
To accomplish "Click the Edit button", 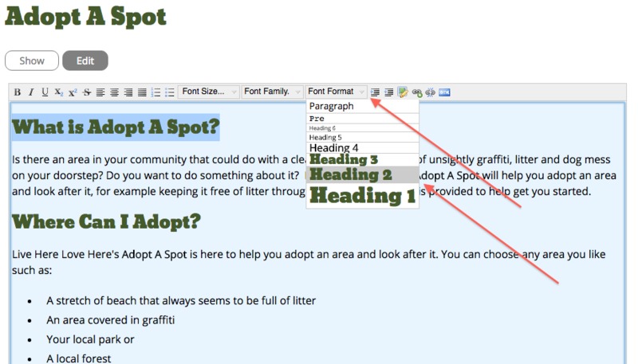I will point(85,61).
